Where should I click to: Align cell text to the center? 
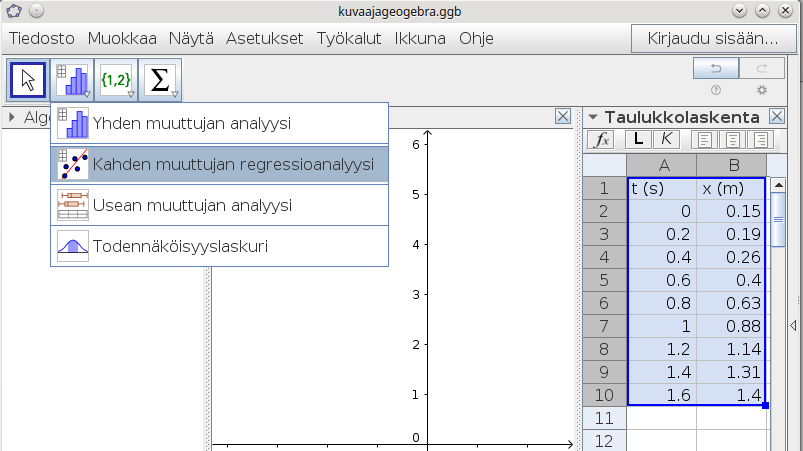click(x=734, y=139)
